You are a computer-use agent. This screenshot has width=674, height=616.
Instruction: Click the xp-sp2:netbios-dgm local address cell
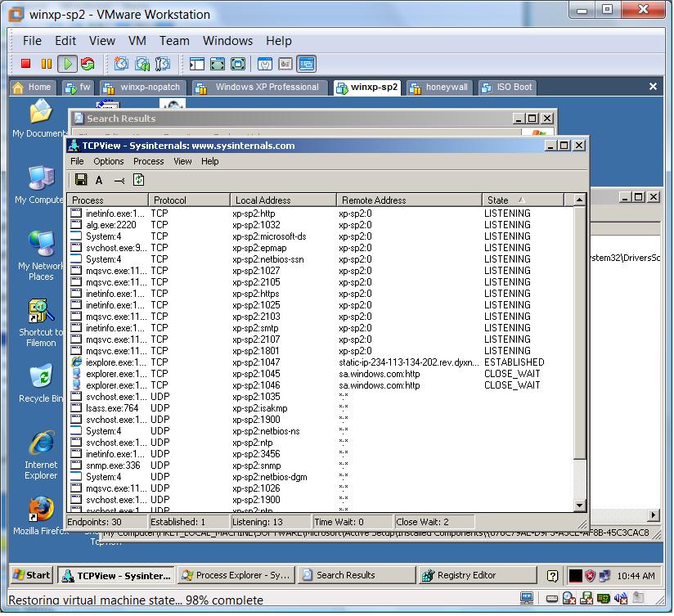[x=269, y=477]
